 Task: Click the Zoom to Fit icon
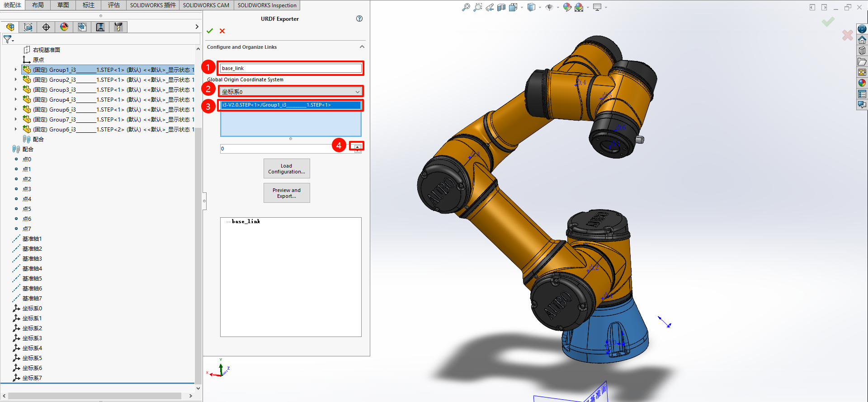pos(466,7)
